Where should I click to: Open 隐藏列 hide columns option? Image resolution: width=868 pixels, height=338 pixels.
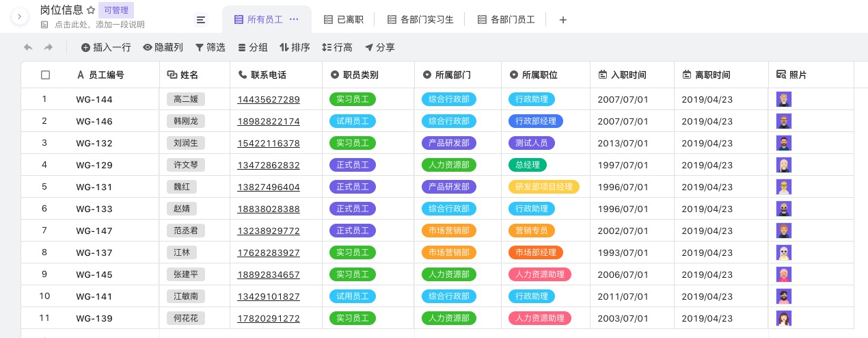click(163, 47)
